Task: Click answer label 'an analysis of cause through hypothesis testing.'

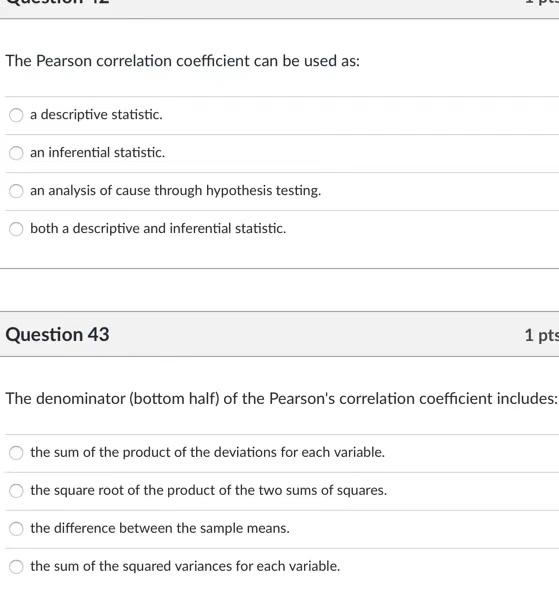Action: tap(175, 191)
